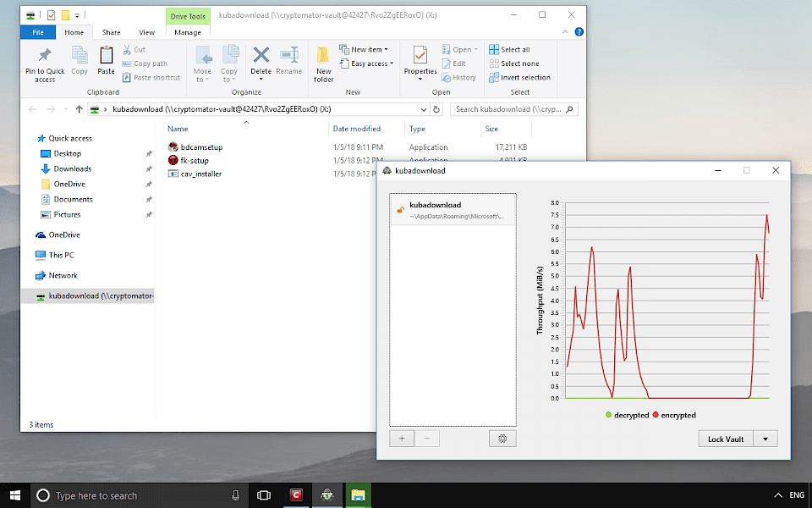
Task: Open Explorer help question mark
Action: 579,32
